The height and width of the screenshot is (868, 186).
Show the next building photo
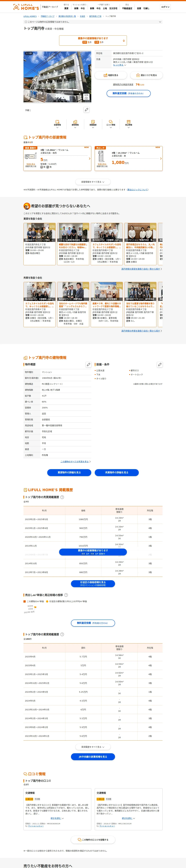point(86,77)
